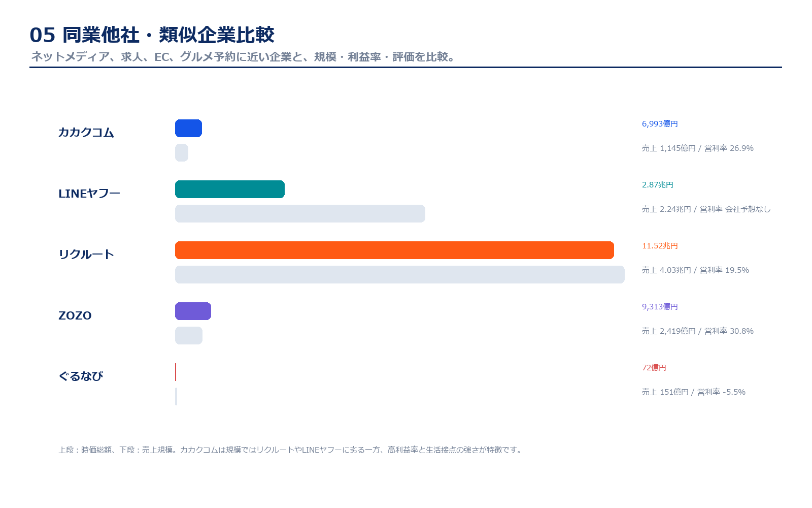
Task: Click the subtitle starting with ネットメディア、求人
Action: tap(243, 57)
